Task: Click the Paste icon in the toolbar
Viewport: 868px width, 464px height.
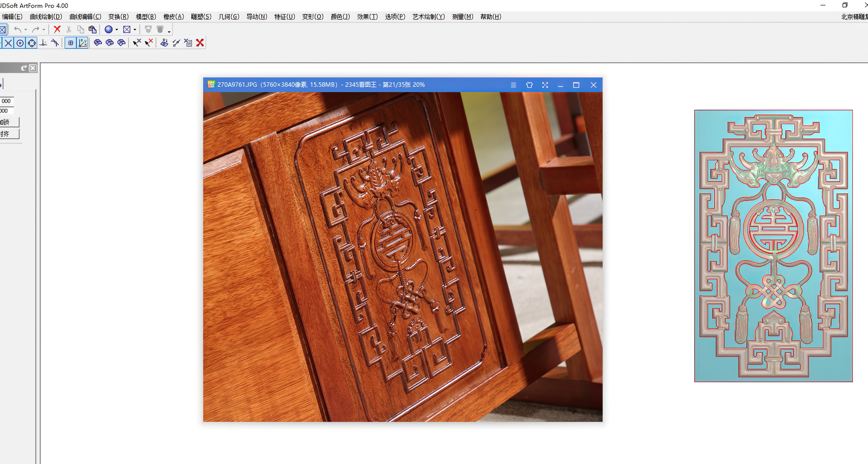Action: pos(92,30)
